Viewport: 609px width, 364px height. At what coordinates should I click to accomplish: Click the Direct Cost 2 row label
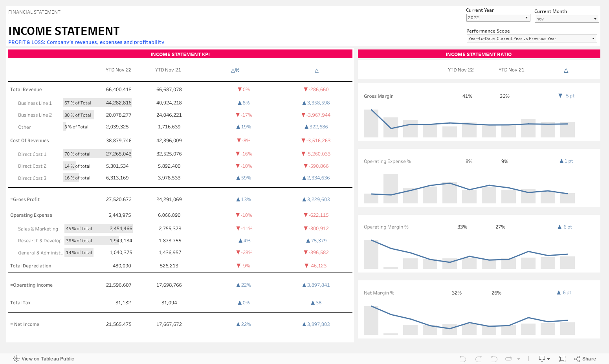pos(32,166)
